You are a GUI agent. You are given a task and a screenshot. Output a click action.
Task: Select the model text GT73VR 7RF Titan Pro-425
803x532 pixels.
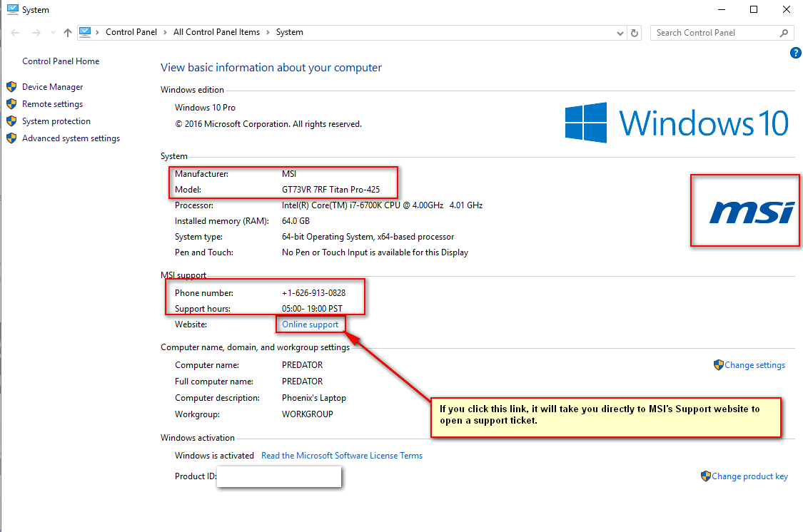click(330, 190)
